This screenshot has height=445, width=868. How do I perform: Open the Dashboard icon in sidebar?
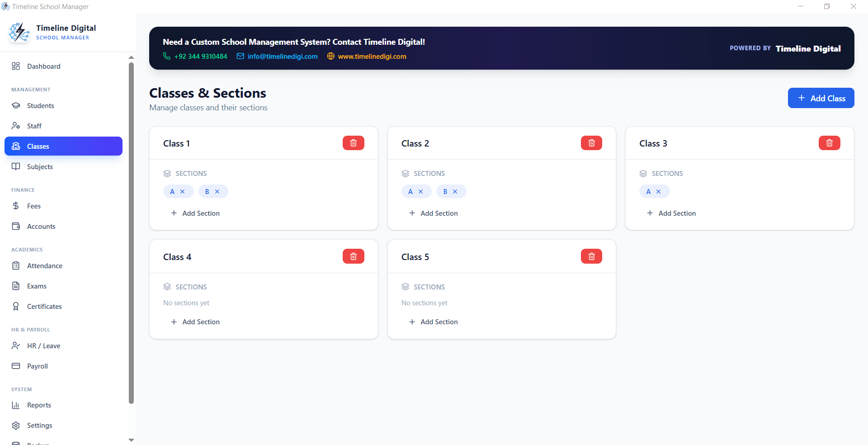[x=16, y=66]
